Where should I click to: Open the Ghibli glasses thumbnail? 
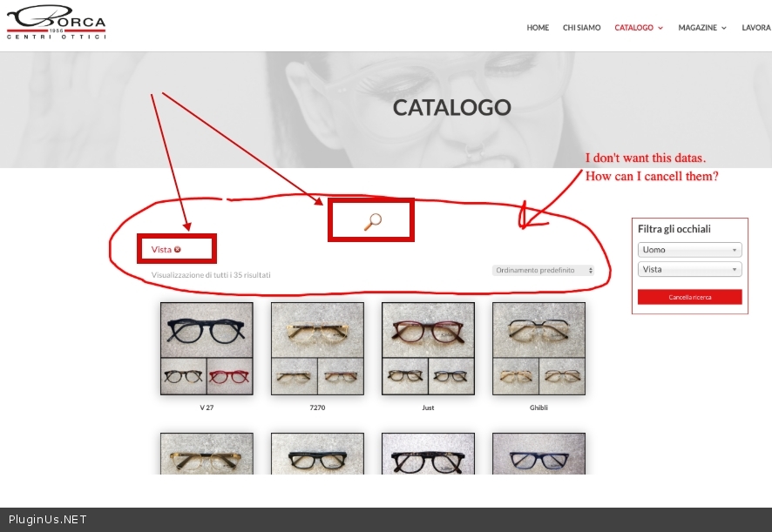pyautogui.click(x=538, y=348)
